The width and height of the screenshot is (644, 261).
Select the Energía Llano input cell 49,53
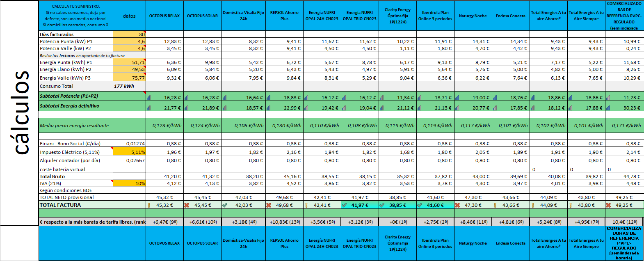[129, 69]
